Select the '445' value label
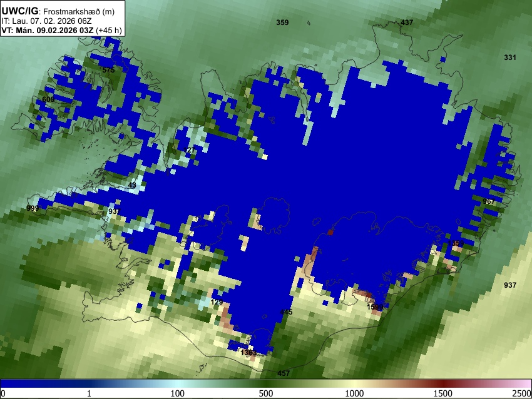 [287, 312]
